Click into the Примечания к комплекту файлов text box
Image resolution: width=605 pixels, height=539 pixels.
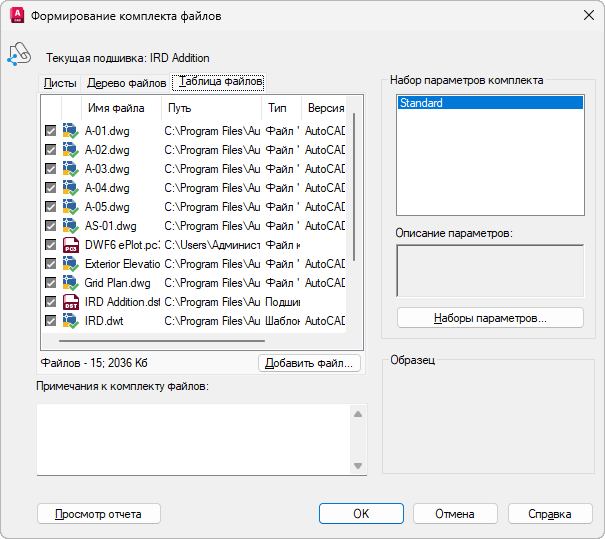195,439
